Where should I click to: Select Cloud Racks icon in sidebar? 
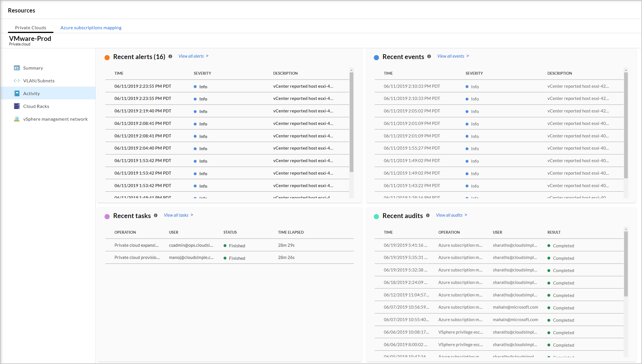click(x=17, y=106)
